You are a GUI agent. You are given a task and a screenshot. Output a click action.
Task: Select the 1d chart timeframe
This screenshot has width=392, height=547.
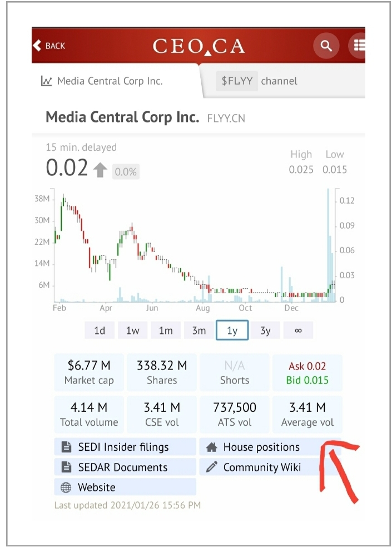click(x=99, y=330)
